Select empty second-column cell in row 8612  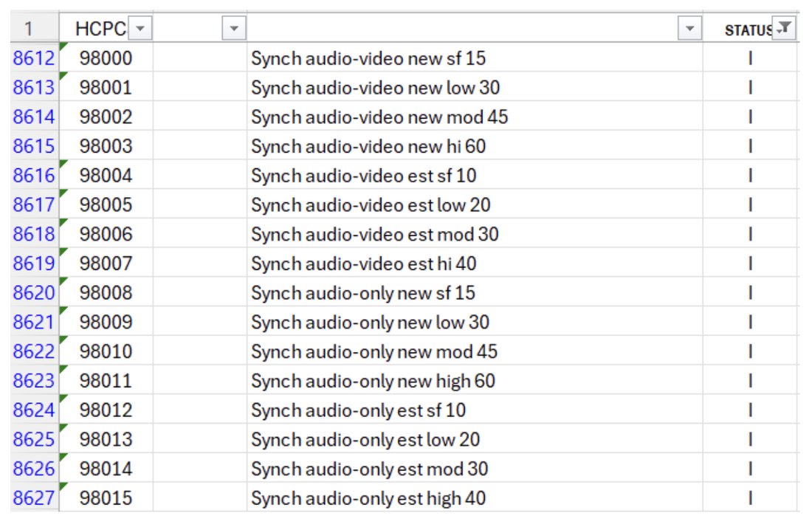(200, 58)
